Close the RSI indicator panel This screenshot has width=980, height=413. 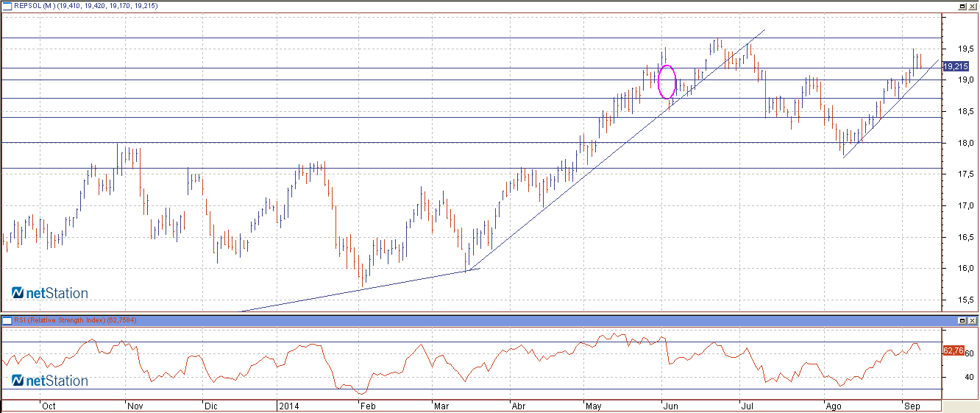(972, 321)
